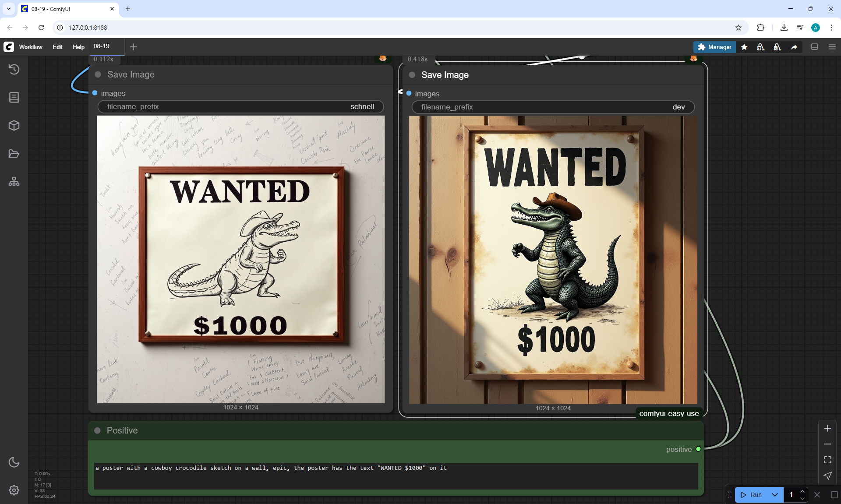Open the Edit menu

57,47
